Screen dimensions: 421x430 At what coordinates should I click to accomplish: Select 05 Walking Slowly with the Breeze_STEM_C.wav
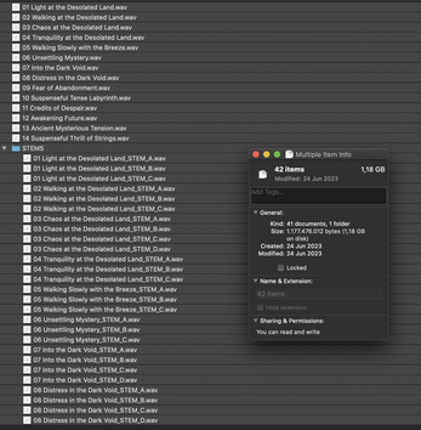tap(105, 310)
